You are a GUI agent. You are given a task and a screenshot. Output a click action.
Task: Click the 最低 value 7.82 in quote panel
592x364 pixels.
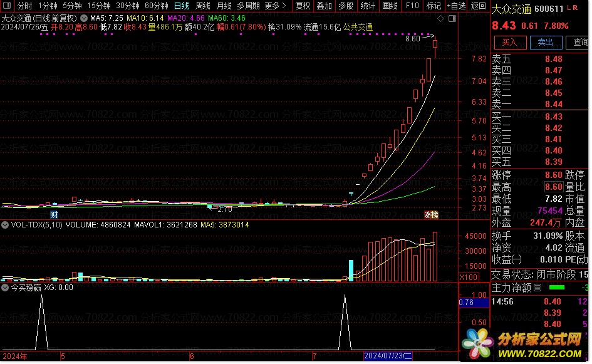[x=554, y=199]
